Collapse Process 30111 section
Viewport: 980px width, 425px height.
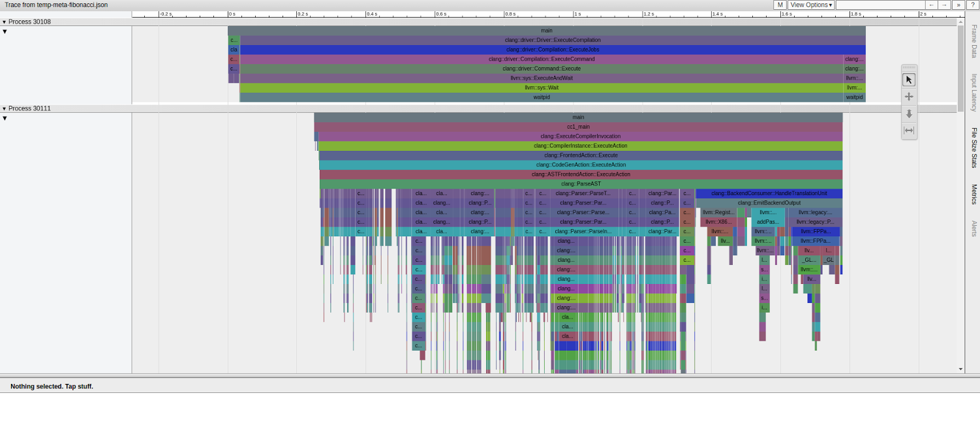(x=4, y=109)
